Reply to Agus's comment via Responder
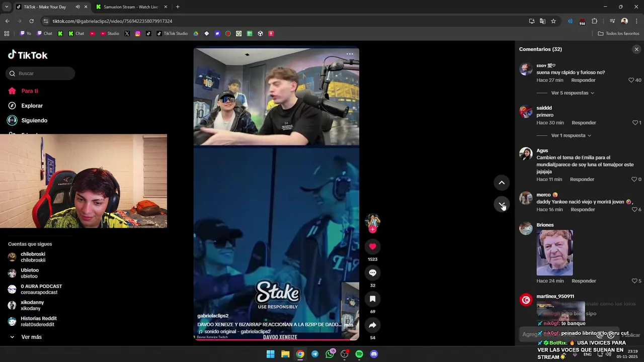Screen dimensions: 644x362 click(x=582, y=179)
